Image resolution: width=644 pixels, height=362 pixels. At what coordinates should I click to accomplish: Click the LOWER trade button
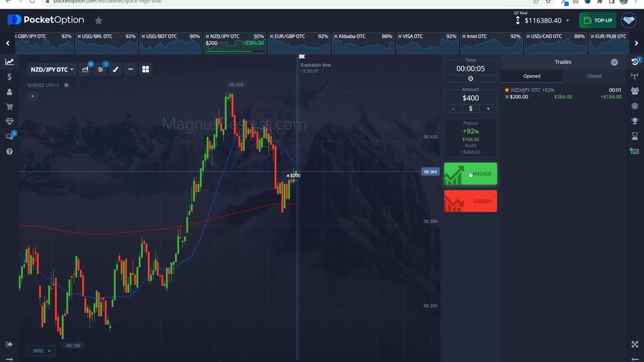470,201
